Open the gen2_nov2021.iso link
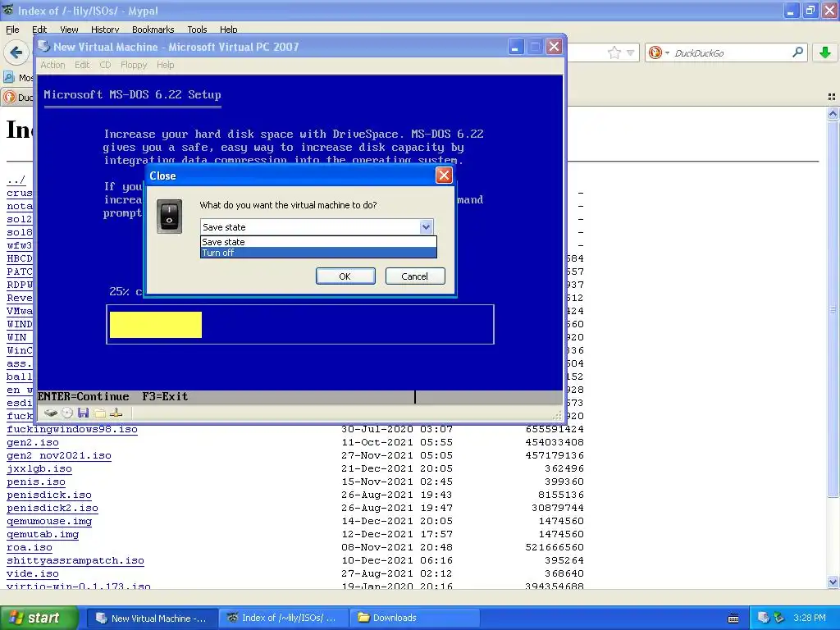The image size is (840, 630). [x=59, y=456]
